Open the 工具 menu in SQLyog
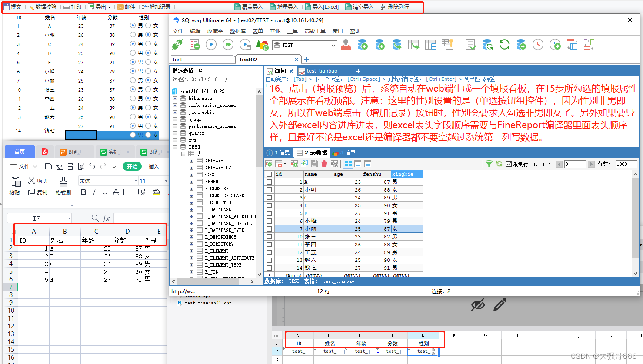 click(x=293, y=31)
